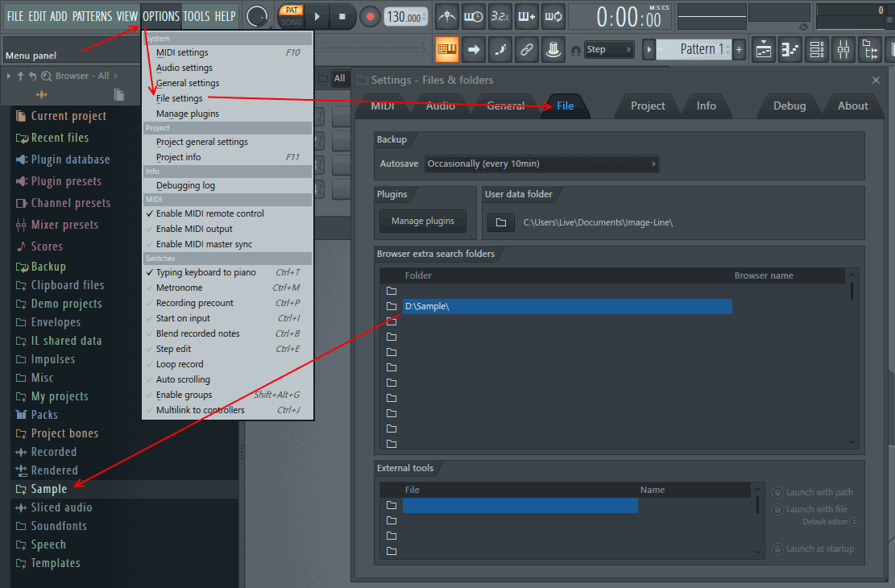This screenshot has height=588, width=895.
Task: Open the Step snap dropdown
Action: (x=609, y=50)
